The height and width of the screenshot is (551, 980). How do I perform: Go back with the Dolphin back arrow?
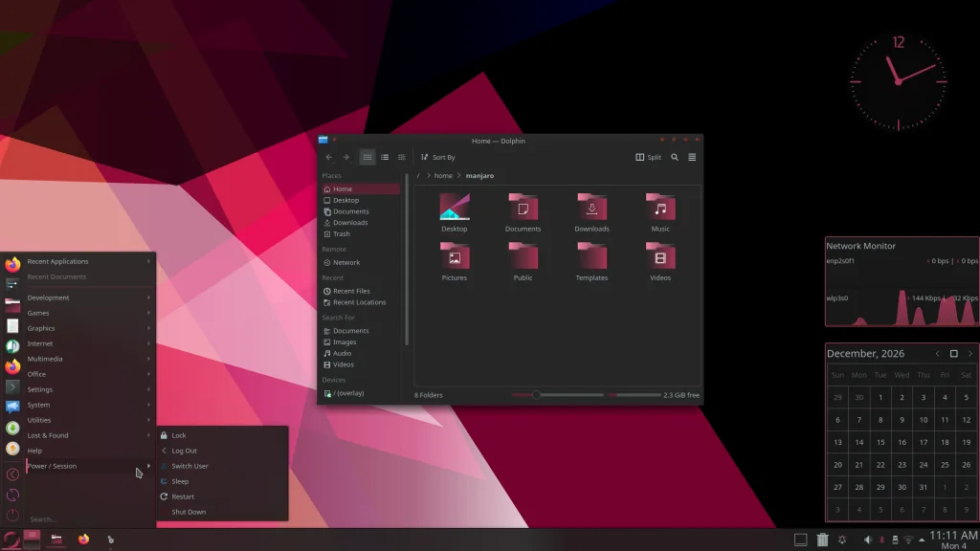pos(329,158)
